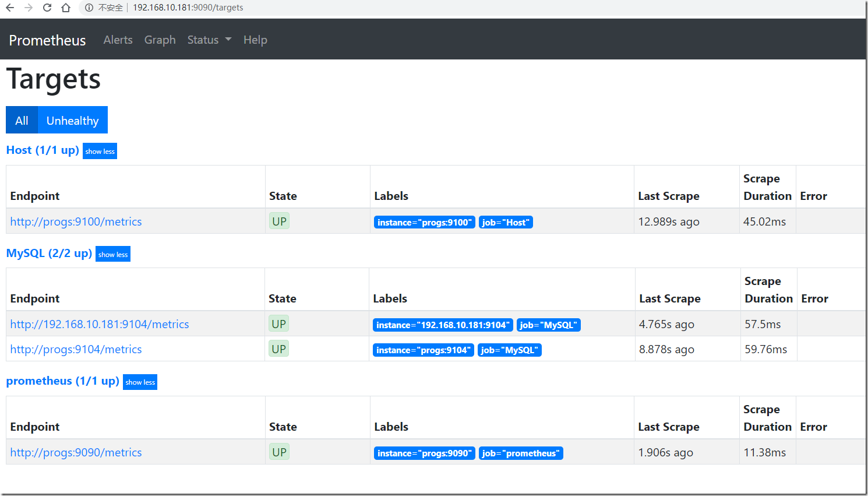This screenshot has width=868, height=496.
Task: Open http://192.168.10.181:9104/metrics endpoint link
Action: click(x=100, y=324)
